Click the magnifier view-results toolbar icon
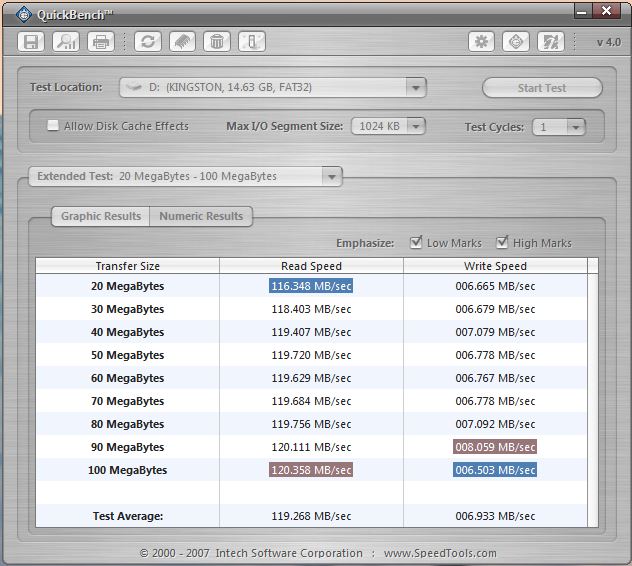The width and height of the screenshot is (632, 566). click(66, 42)
